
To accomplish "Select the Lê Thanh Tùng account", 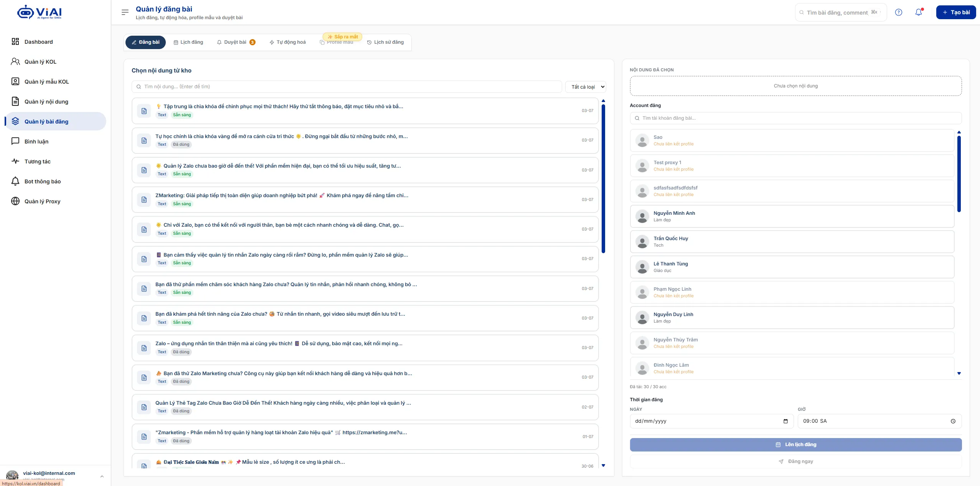I will pos(792,267).
